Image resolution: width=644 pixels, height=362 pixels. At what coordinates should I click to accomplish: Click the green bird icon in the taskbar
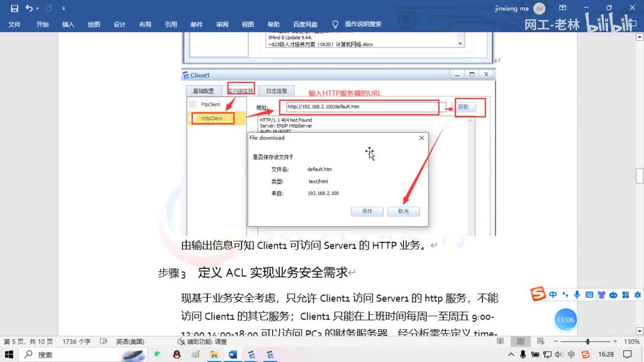pyautogui.click(x=158, y=354)
